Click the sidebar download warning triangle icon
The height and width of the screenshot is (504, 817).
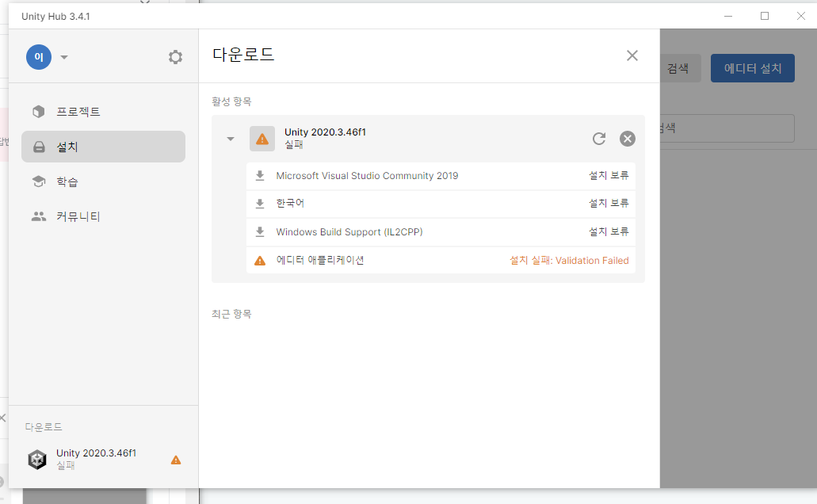[x=176, y=460]
